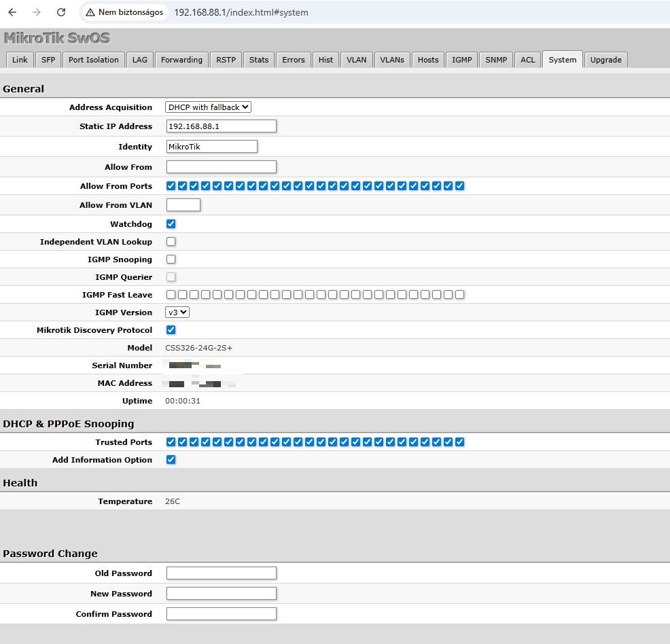
Task: Switch to the SFP tab
Action: coord(48,60)
